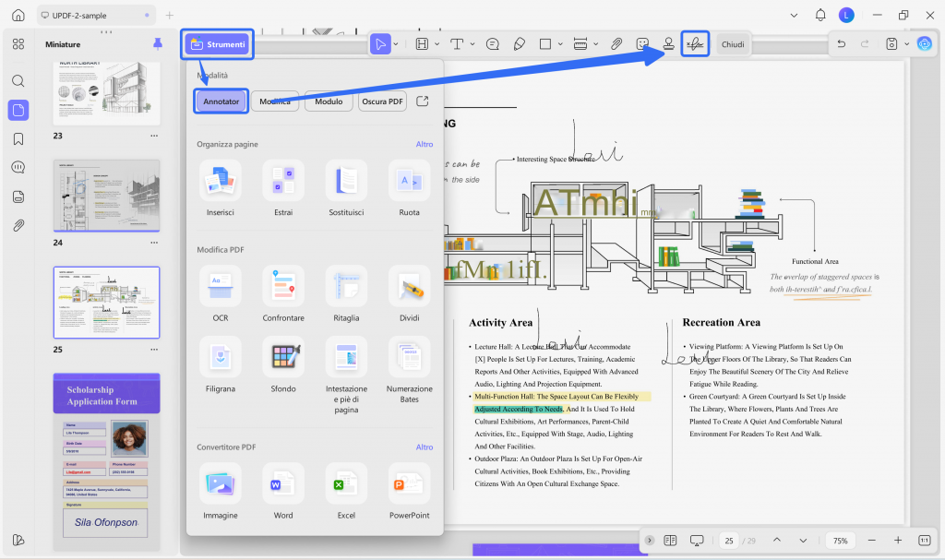Select the stamp tool in toolbar
The image size is (945, 560).
click(668, 44)
